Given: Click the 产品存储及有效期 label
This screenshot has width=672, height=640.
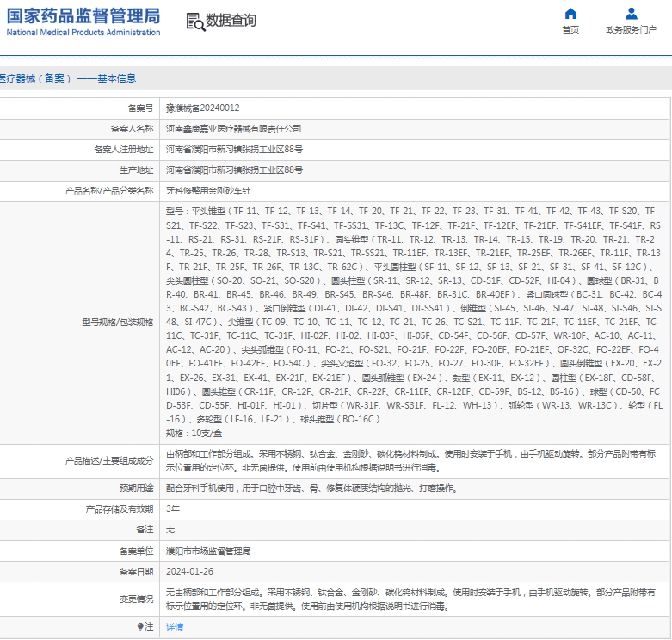Looking at the screenshot, I should pos(120,509).
